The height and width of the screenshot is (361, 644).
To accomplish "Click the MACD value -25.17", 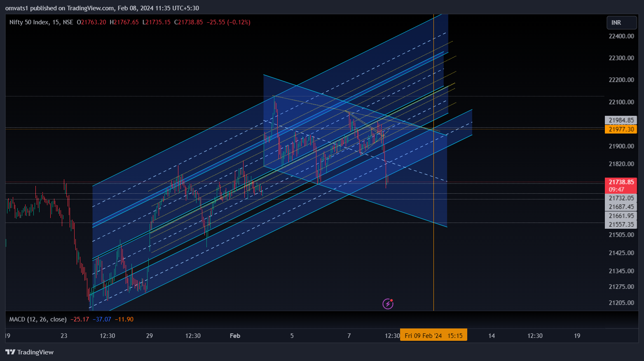I will tap(80, 319).
